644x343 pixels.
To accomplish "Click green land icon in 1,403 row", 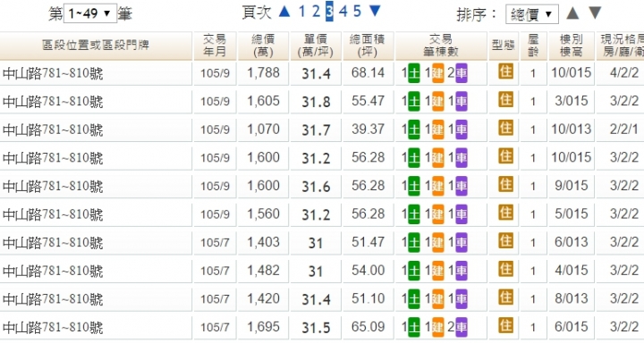I will pyautogui.click(x=414, y=243).
